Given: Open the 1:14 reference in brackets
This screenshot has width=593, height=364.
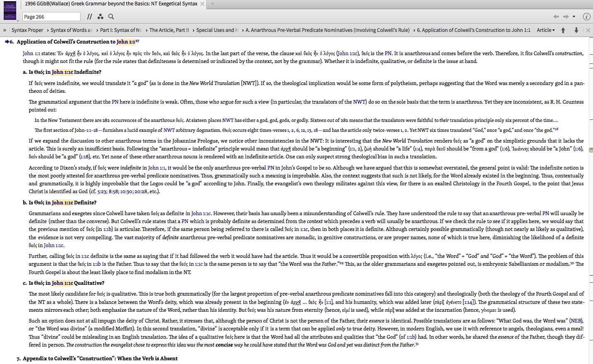Looking at the screenshot, I should coord(468,302).
